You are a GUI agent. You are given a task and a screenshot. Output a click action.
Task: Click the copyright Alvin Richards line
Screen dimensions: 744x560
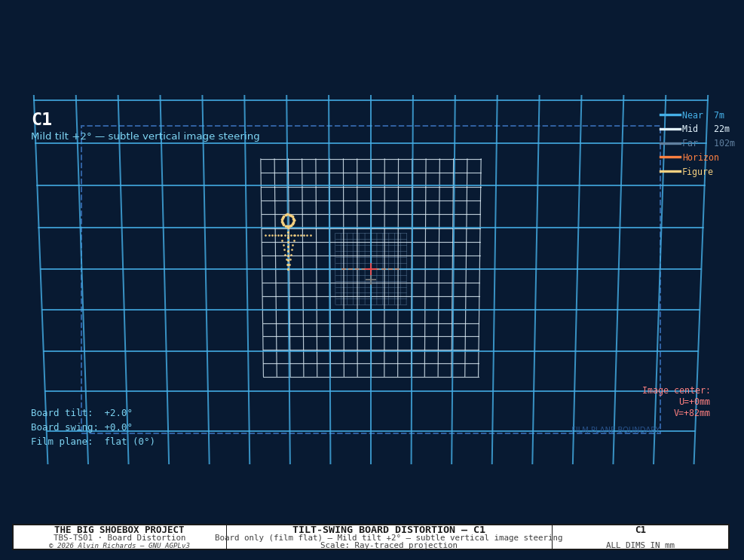[x=119, y=546]
